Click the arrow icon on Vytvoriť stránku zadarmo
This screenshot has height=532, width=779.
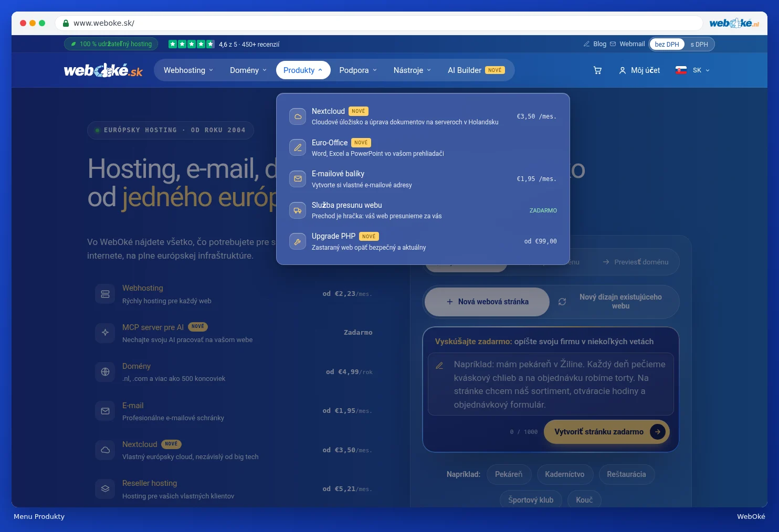click(658, 432)
